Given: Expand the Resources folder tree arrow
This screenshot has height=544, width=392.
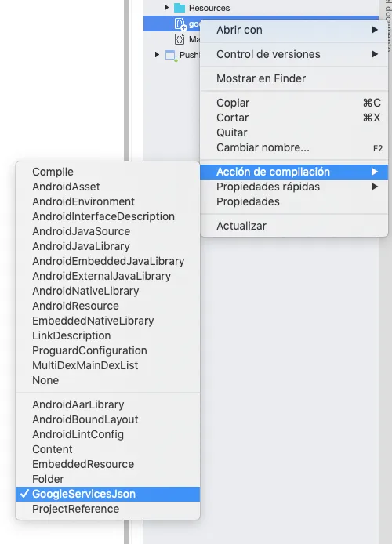Looking at the screenshot, I should 166,7.
